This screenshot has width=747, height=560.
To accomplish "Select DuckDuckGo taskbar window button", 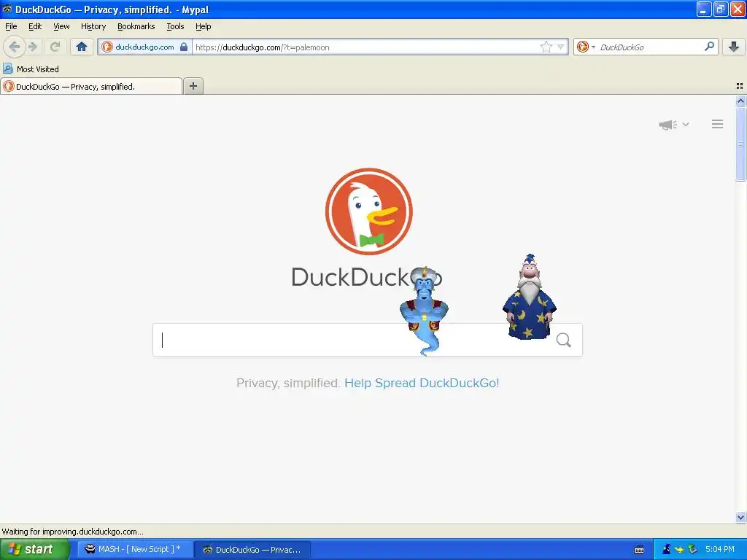I will point(252,550).
